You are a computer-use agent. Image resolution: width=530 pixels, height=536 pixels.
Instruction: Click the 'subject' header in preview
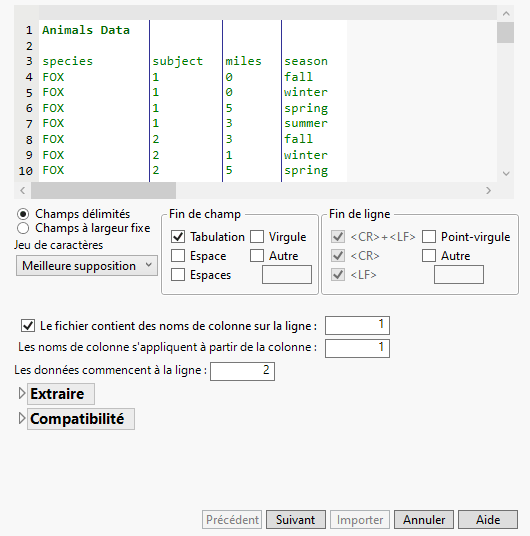[x=177, y=62]
